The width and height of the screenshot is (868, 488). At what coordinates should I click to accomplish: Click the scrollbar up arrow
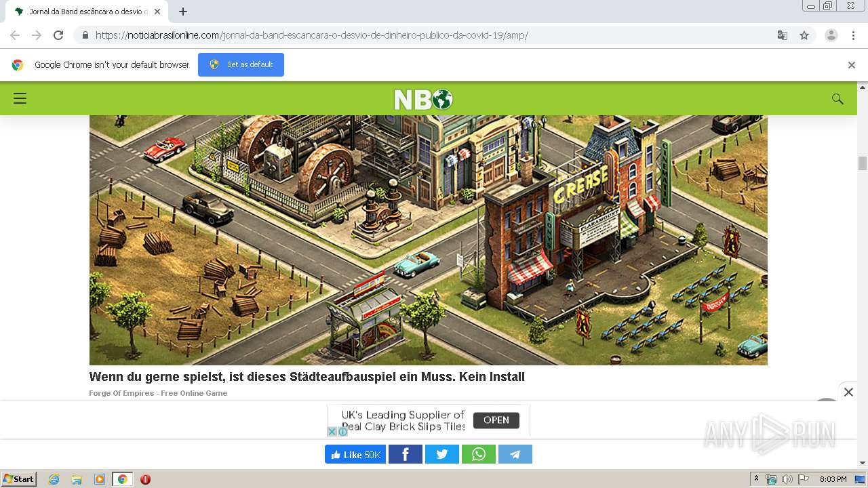tap(863, 87)
